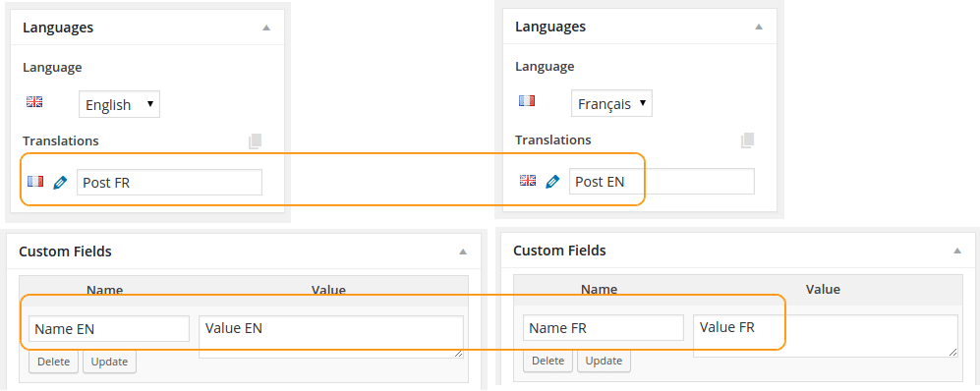Click the pencil edit icon beside Post FR
Screen dimensions: 980x391
(x=60, y=183)
